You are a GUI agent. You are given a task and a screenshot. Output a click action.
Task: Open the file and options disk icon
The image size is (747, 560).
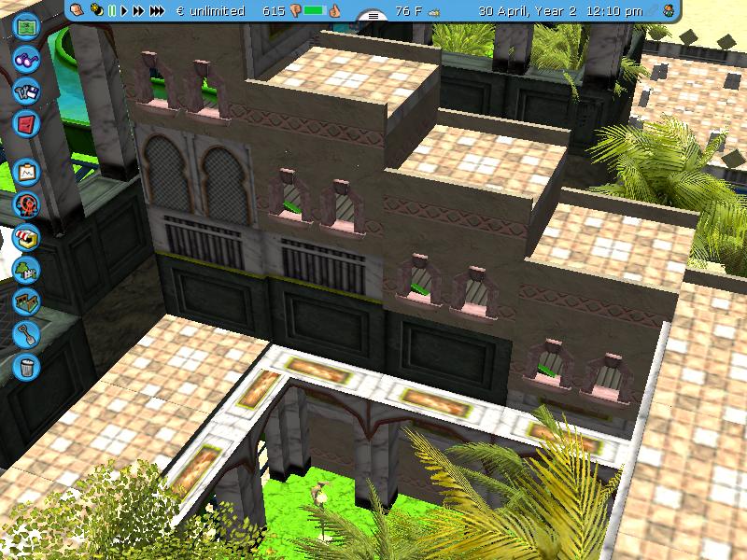(x=26, y=91)
